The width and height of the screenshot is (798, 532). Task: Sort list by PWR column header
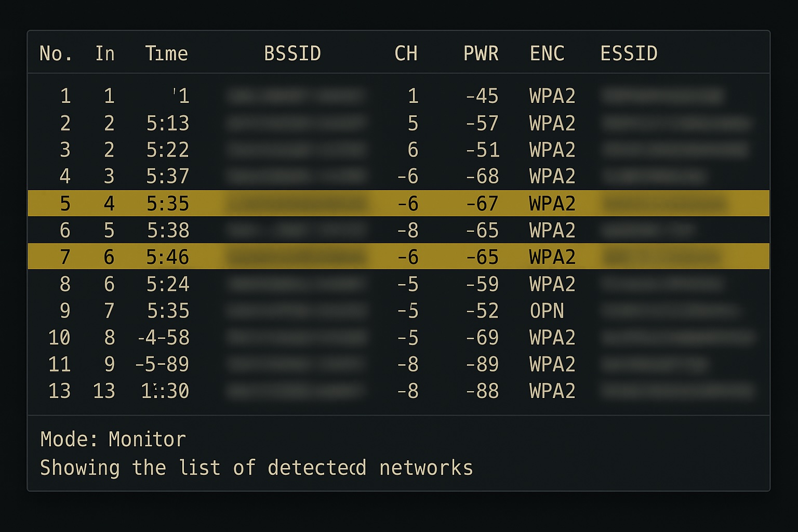[481, 54]
